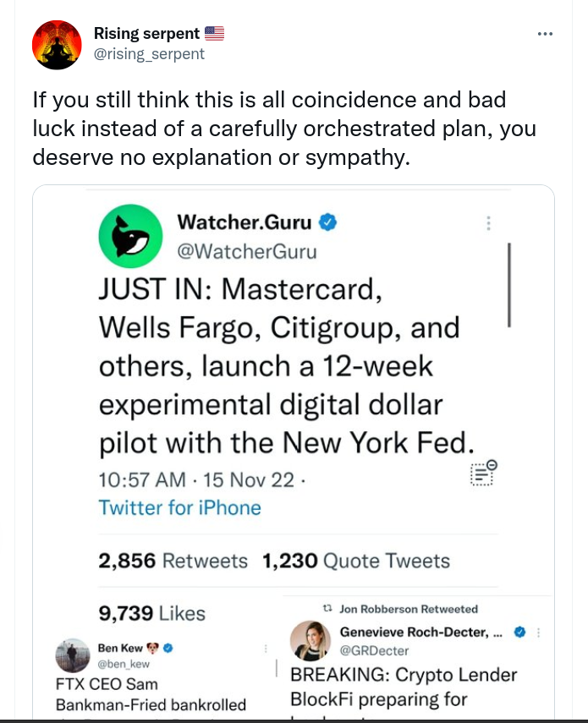Show the 9,739 Likes list

click(x=152, y=613)
